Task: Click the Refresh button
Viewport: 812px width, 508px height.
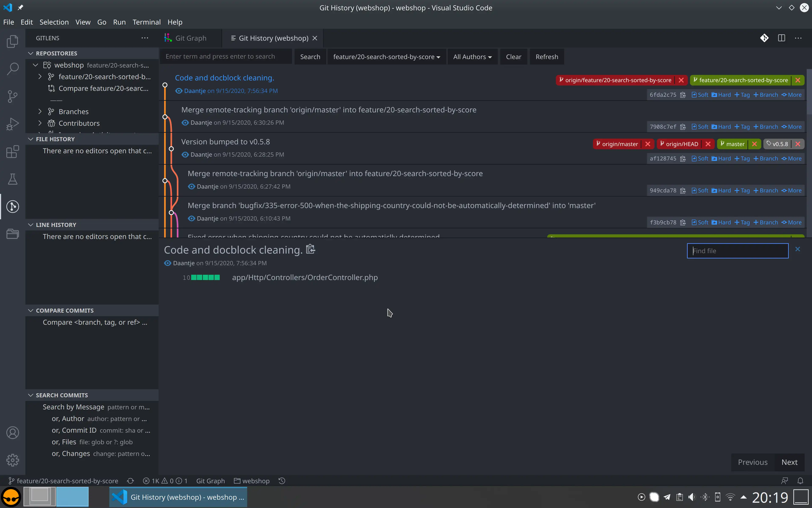Action: [x=547, y=57]
